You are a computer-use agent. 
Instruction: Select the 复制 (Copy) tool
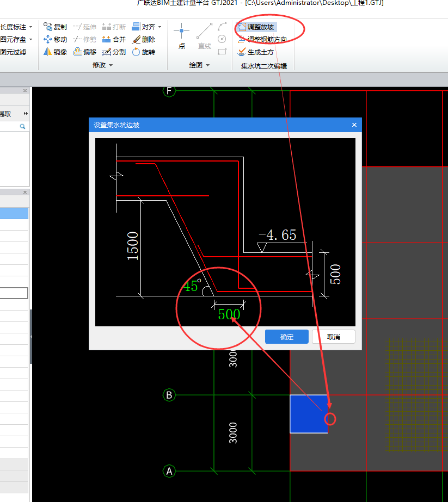(x=55, y=27)
